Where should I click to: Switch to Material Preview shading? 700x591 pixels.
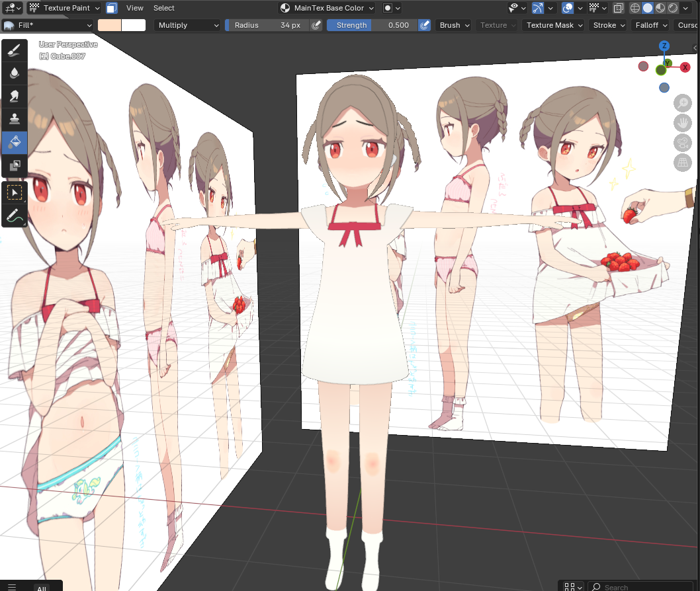660,8
